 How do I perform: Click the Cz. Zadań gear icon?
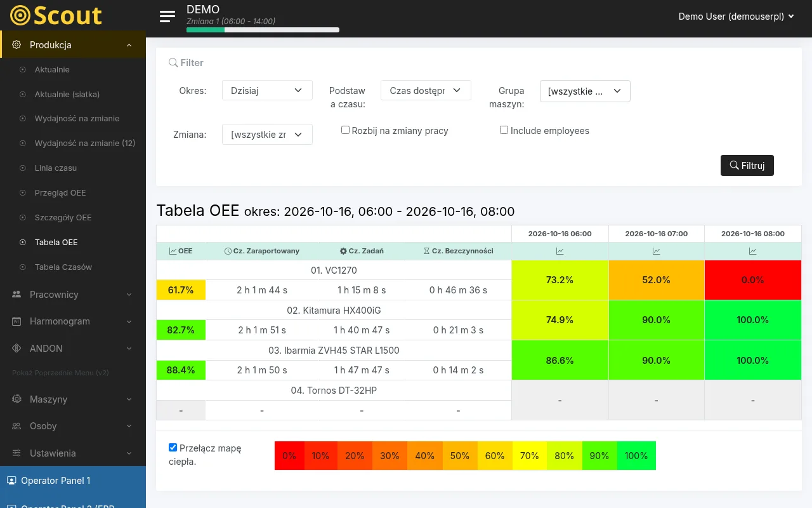344,251
